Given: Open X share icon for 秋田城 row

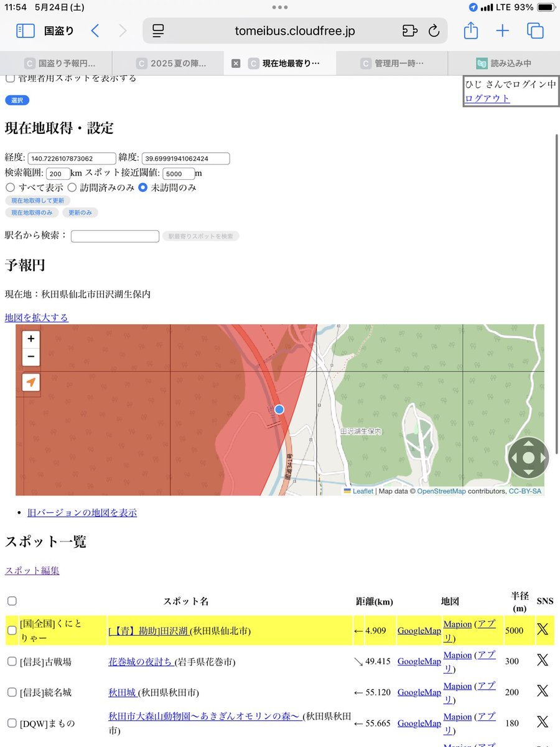Looking at the screenshot, I should pyautogui.click(x=543, y=692).
